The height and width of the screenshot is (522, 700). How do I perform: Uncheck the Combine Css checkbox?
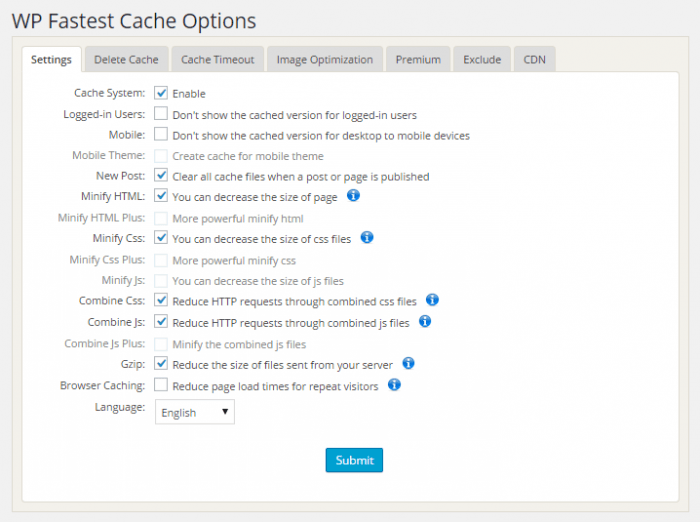(161, 300)
